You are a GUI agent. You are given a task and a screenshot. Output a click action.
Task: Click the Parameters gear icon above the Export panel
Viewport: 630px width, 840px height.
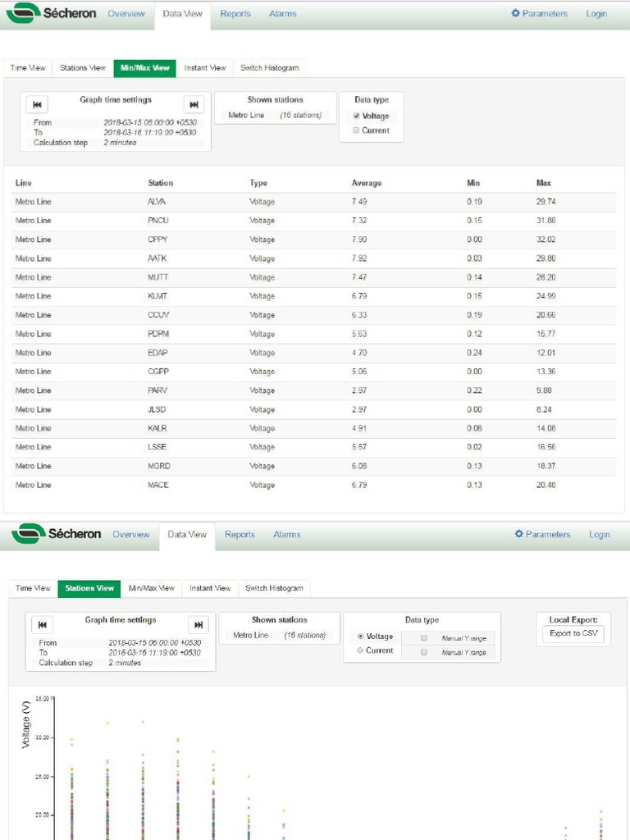(x=519, y=534)
